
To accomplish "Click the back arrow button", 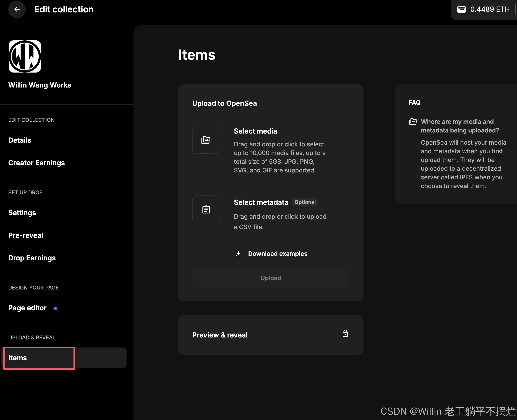I will click(17, 9).
